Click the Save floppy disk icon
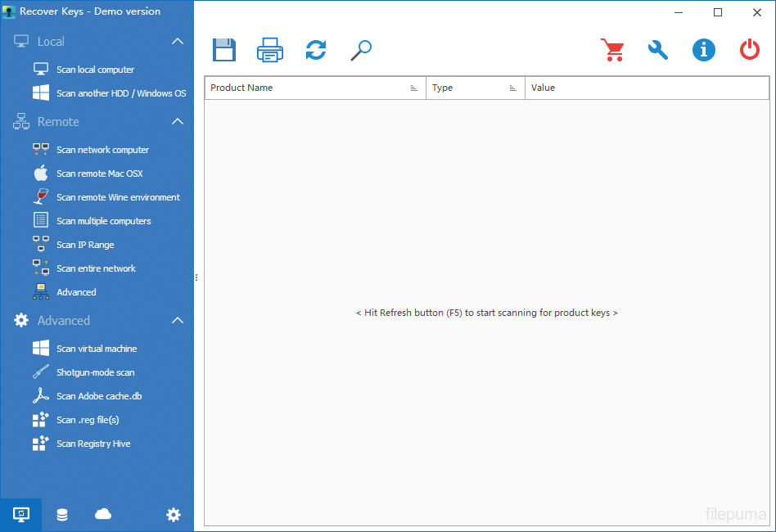This screenshot has width=776, height=532. point(224,50)
